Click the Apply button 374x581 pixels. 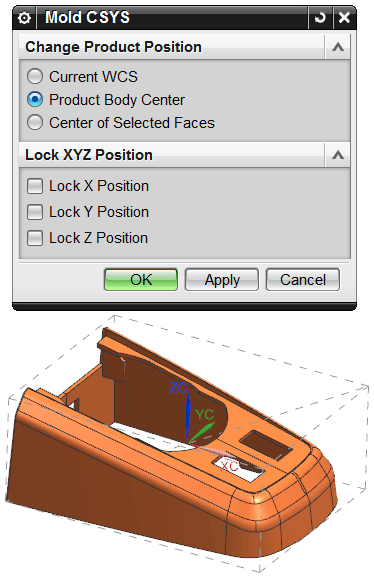click(x=222, y=280)
